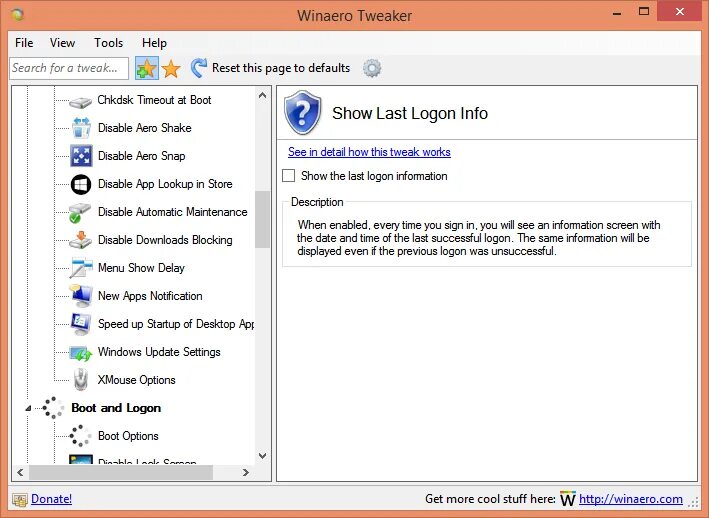Click the reset arrow icon in toolbar

pyautogui.click(x=199, y=68)
